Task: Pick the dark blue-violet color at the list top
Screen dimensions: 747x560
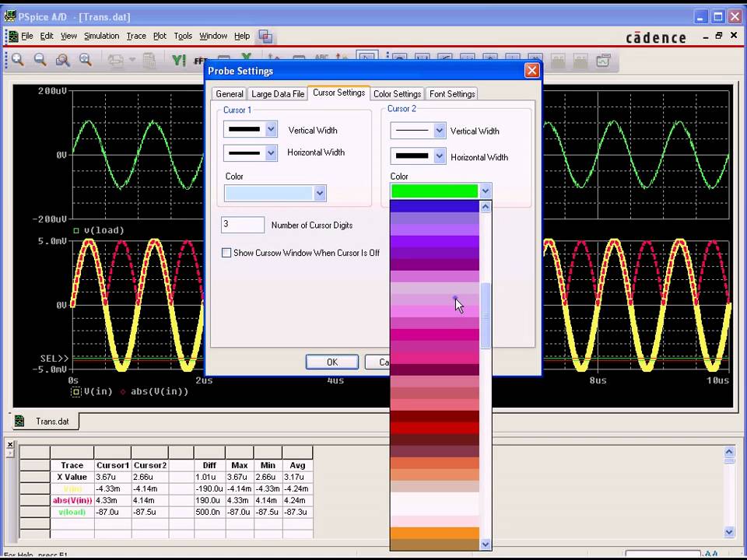Action: pyautogui.click(x=434, y=206)
